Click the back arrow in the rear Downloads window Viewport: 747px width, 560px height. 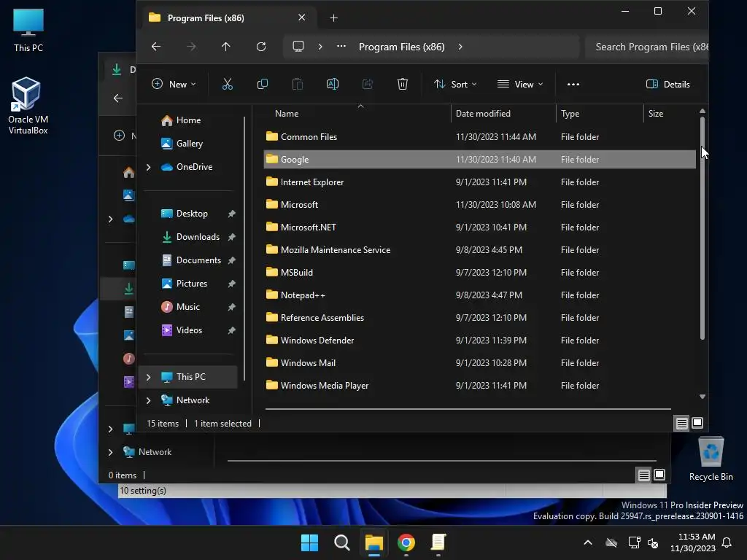tap(118, 98)
